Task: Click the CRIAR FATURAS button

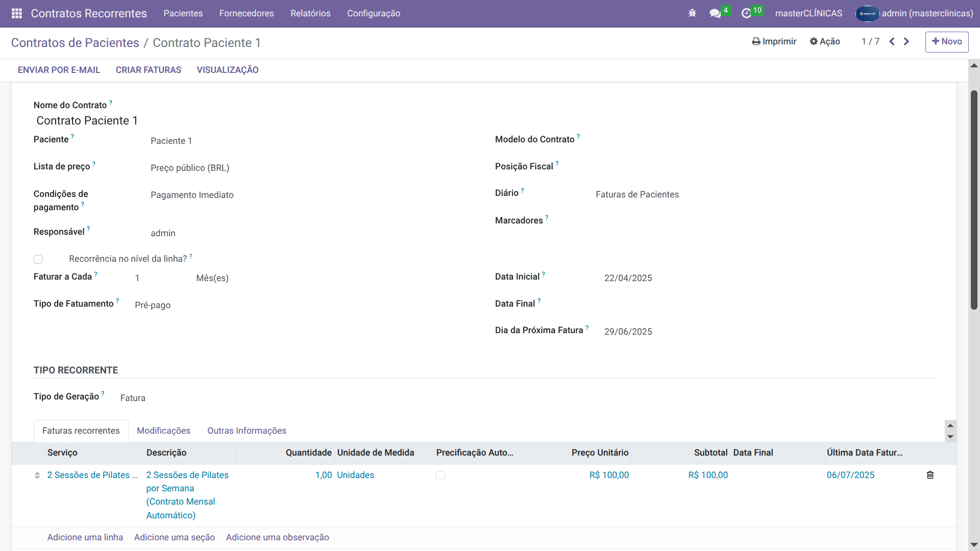Action: (x=149, y=70)
